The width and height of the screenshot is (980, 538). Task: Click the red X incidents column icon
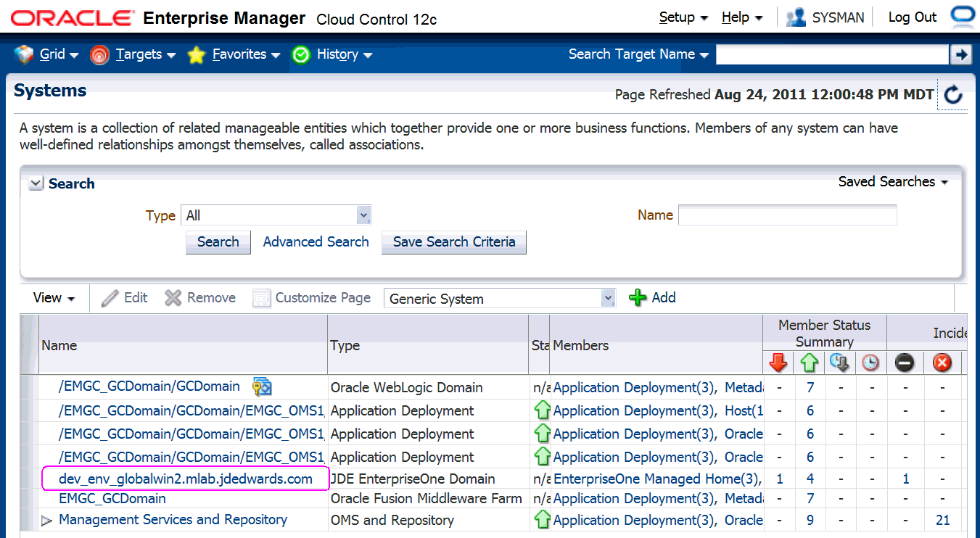coord(942,363)
